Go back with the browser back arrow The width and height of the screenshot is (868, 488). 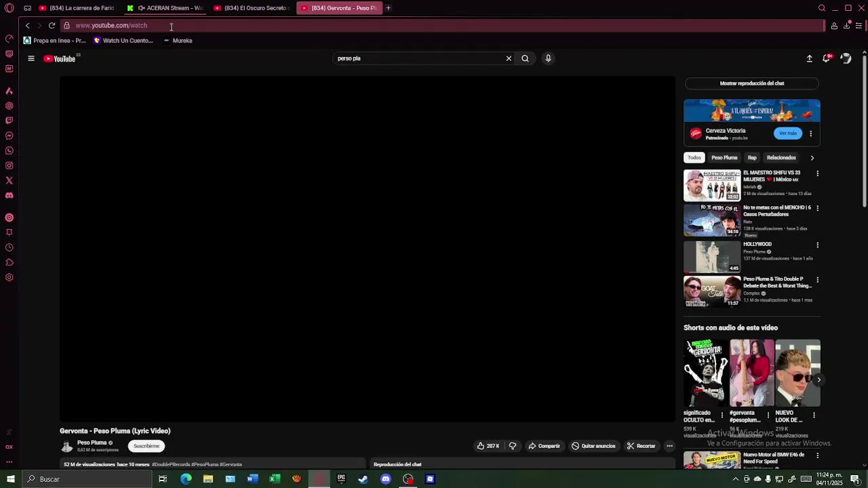pyautogui.click(x=28, y=26)
